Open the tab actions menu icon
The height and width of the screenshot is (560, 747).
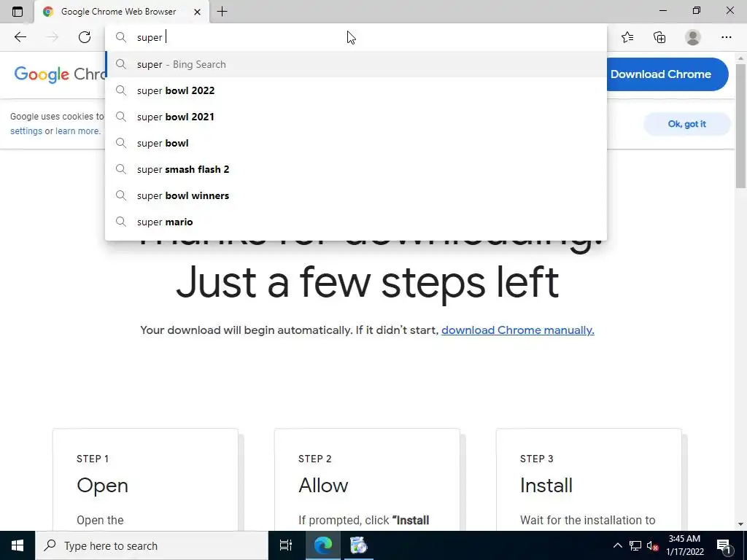click(x=18, y=12)
